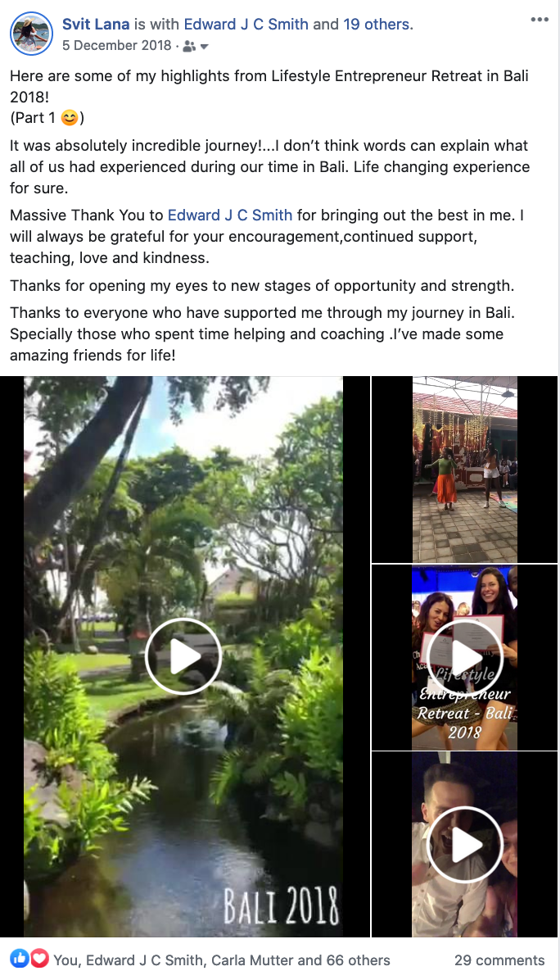This screenshot has width=560, height=980.
Task: Click the Retreat - Bali 2018 overlay text
Action: pos(465,722)
